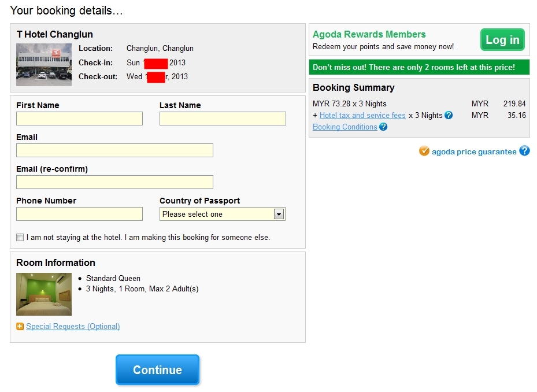Expand Special Requests (Optional) section
Screen dimensions: 537x392
tap(73, 327)
